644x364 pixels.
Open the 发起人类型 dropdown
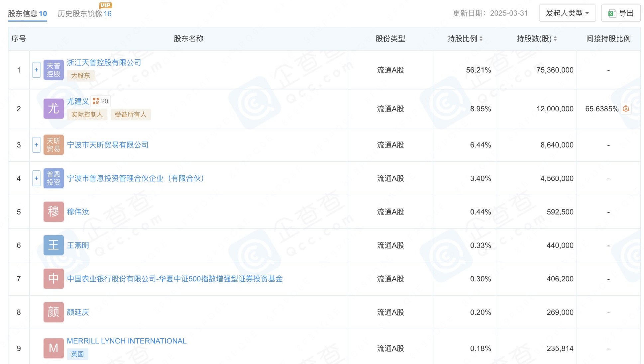tap(567, 13)
